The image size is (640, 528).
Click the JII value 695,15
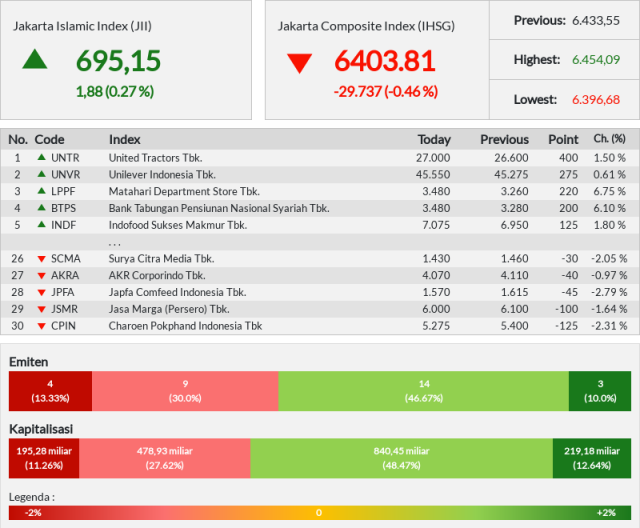[118, 61]
